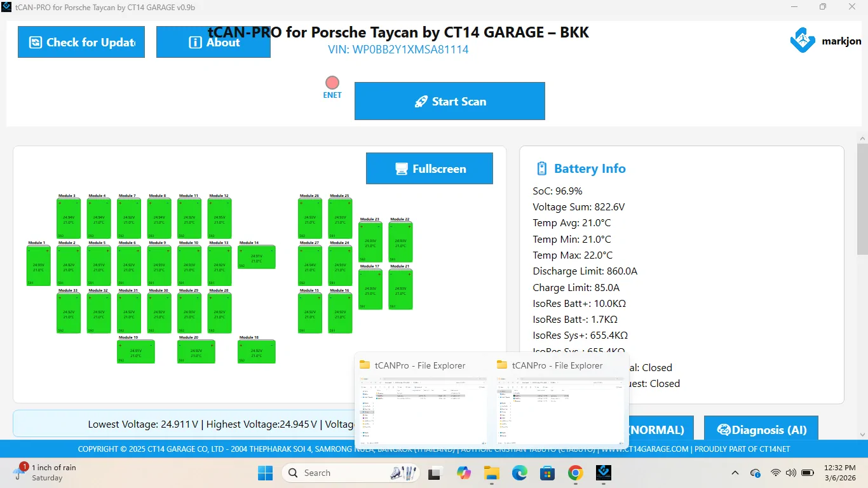
Task: Click the markjon logo icon
Action: click(x=803, y=41)
